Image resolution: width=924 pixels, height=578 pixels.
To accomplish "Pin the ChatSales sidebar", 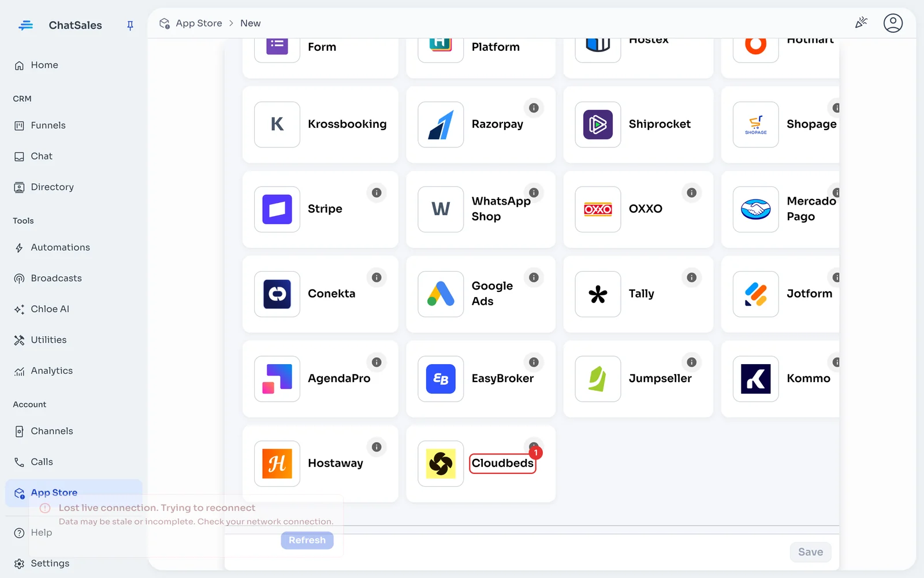I will (130, 25).
